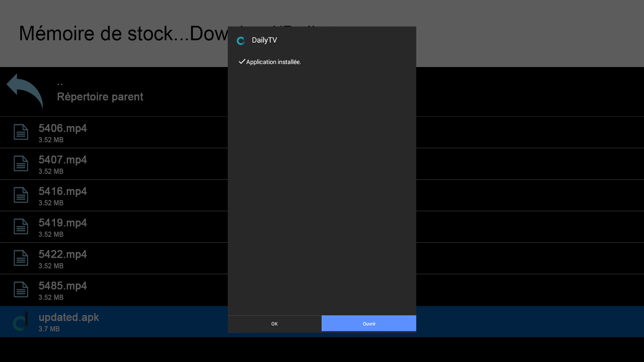Click the file icon of 5485.mp4
The height and width of the screenshot is (362, 644).
[21, 289]
